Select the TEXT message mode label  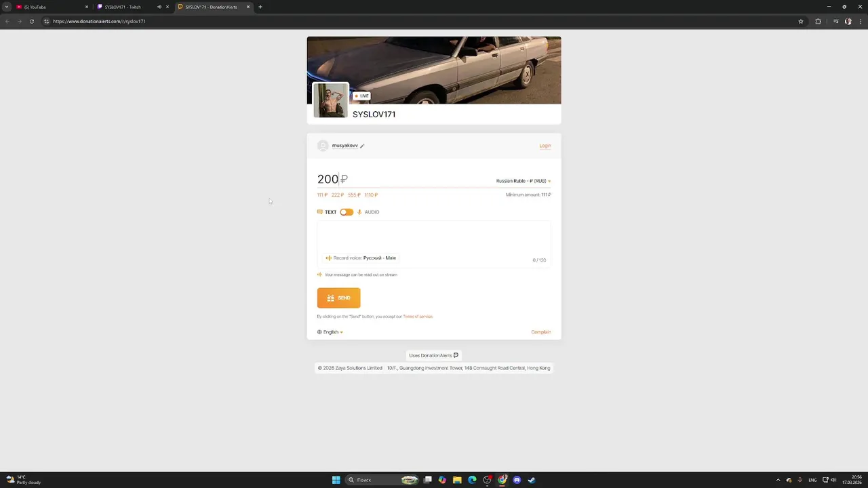[330, 212]
